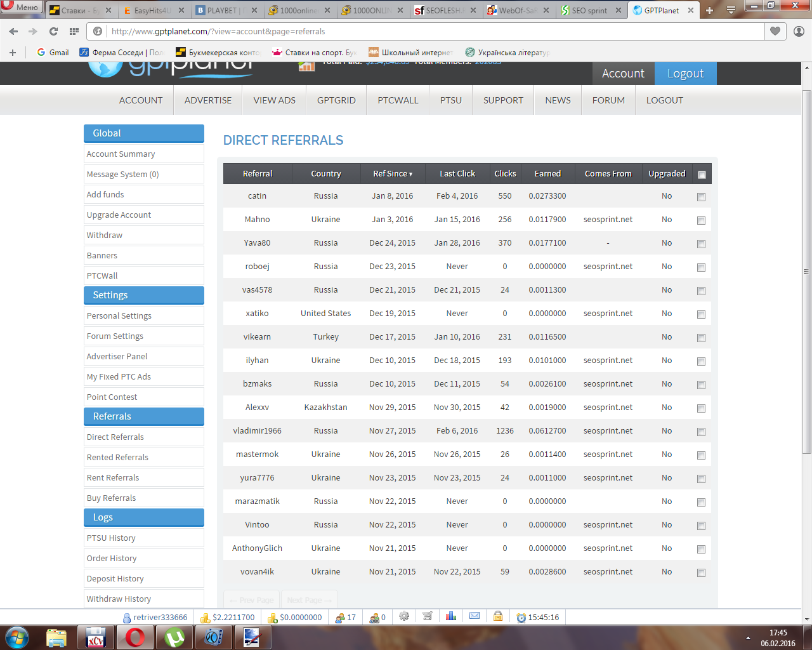812x650 pixels.
Task: Open the shopping cart icon in status bar
Action: tap(428, 616)
